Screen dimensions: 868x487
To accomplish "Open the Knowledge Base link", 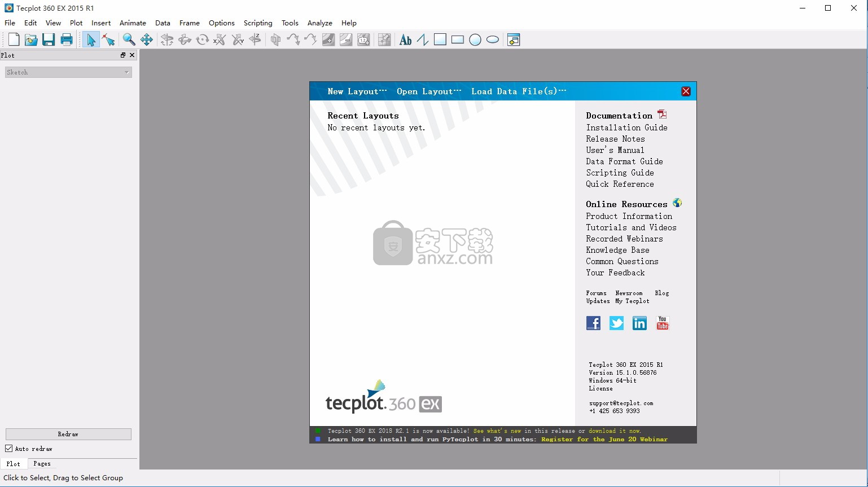I will [x=617, y=250].
